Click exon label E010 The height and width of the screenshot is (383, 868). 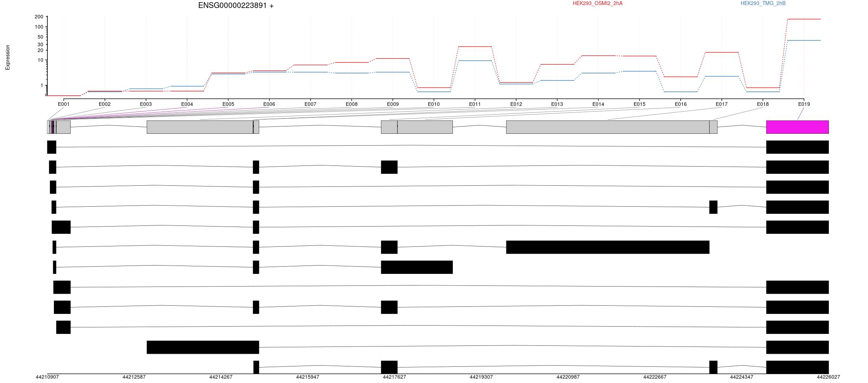(x=434, y=104)
